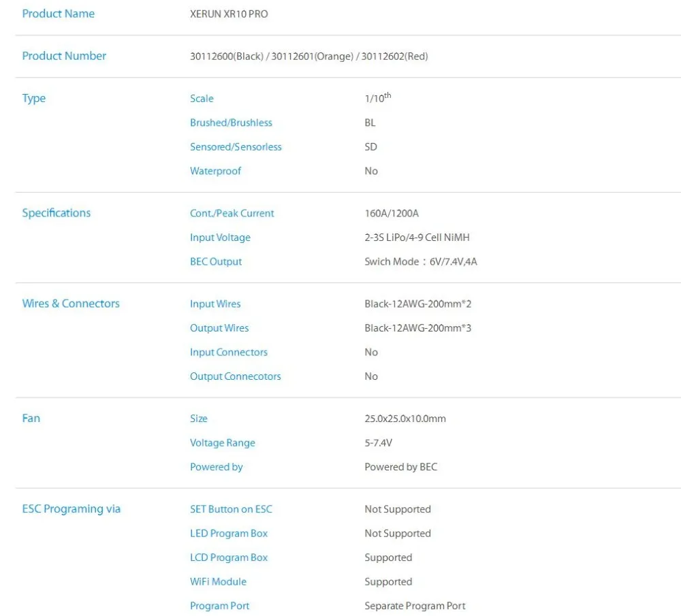Select the XERUN XR10 PRO product name
This screenshot has height=616, width=681.
coord(229,14)
